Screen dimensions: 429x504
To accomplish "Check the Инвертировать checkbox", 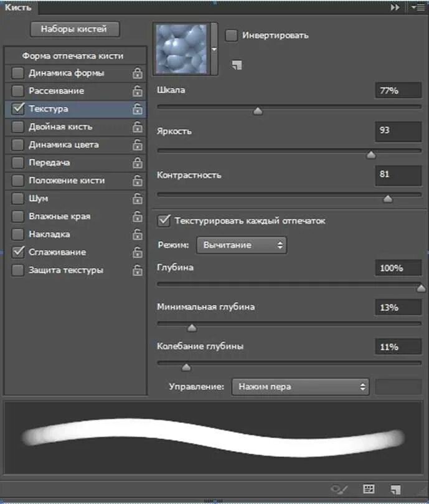I will [232, 36].
